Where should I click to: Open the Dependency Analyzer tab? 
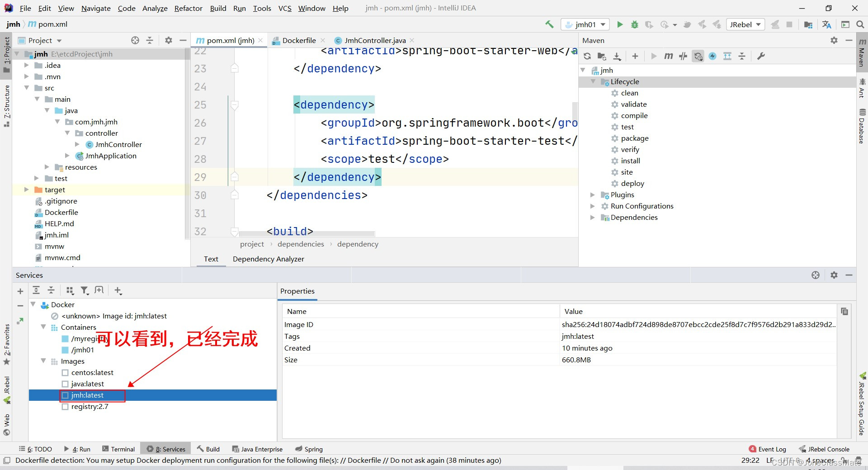click(268, 259)
